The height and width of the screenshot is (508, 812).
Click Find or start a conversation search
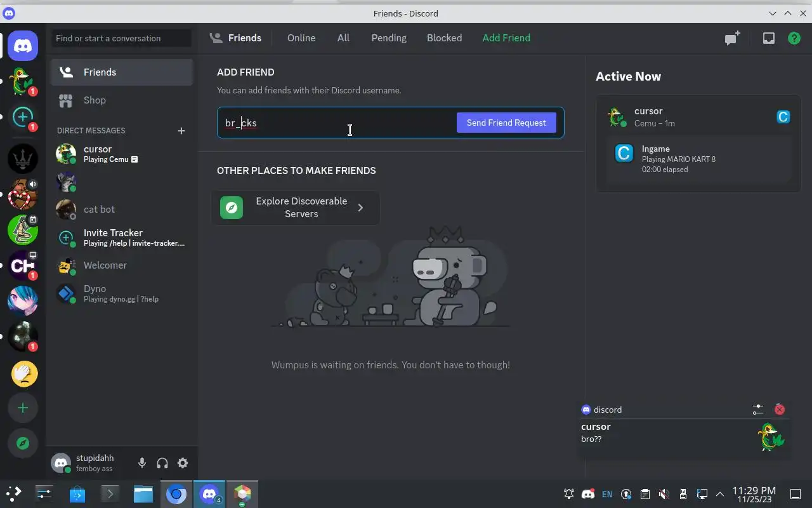tap(121, 38)
